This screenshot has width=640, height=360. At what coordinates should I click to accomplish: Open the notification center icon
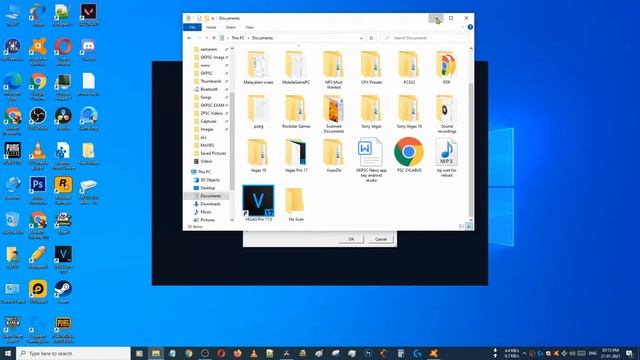[630, 353]
